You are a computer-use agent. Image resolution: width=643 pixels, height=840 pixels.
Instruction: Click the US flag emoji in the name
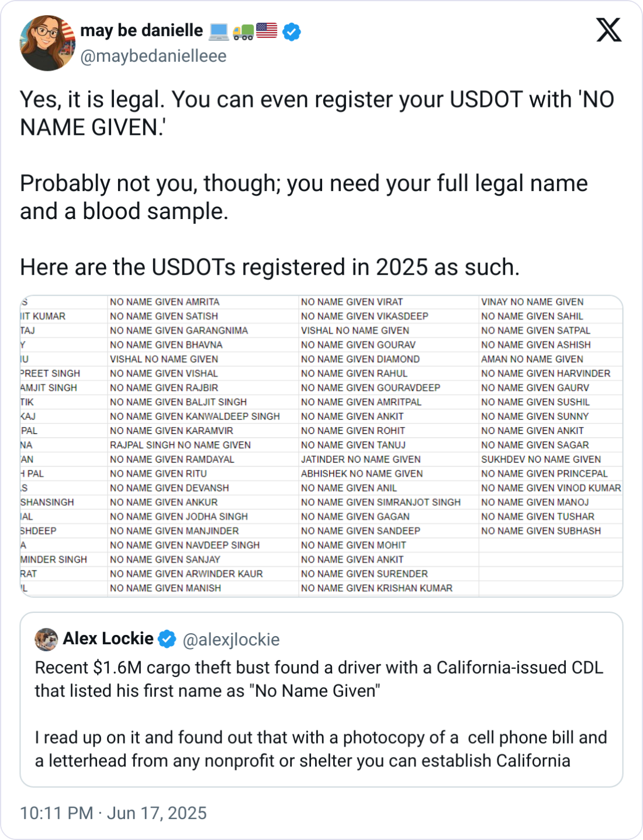pyautogui.click(x=267, y=30)
